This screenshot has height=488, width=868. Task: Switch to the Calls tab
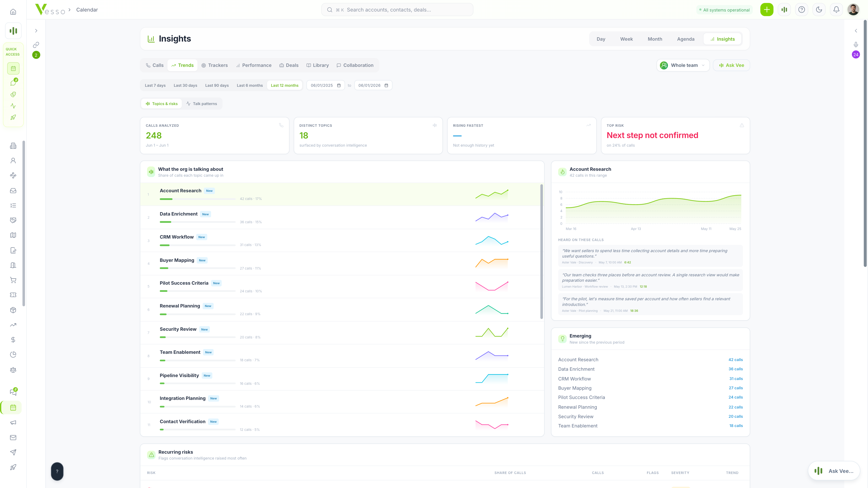tap(155, 65)
